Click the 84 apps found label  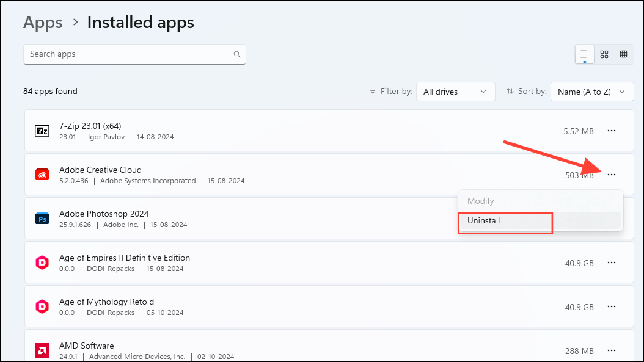[x=50, y=91]
